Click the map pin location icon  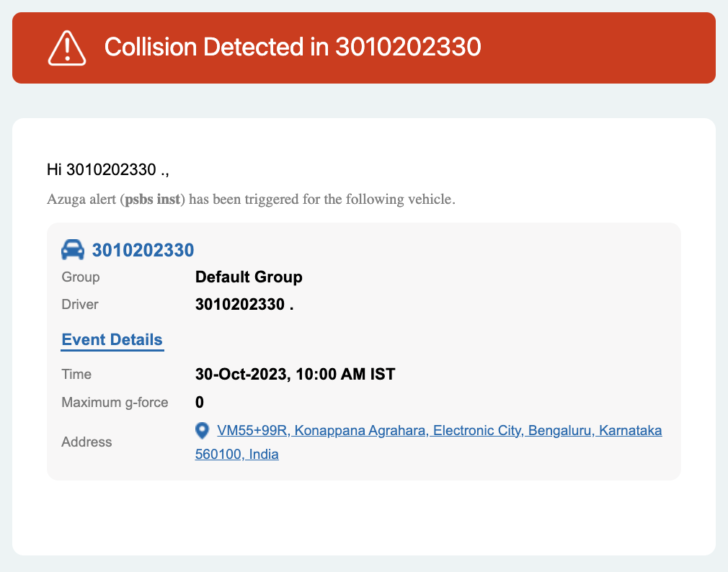(x=202, y=431)
